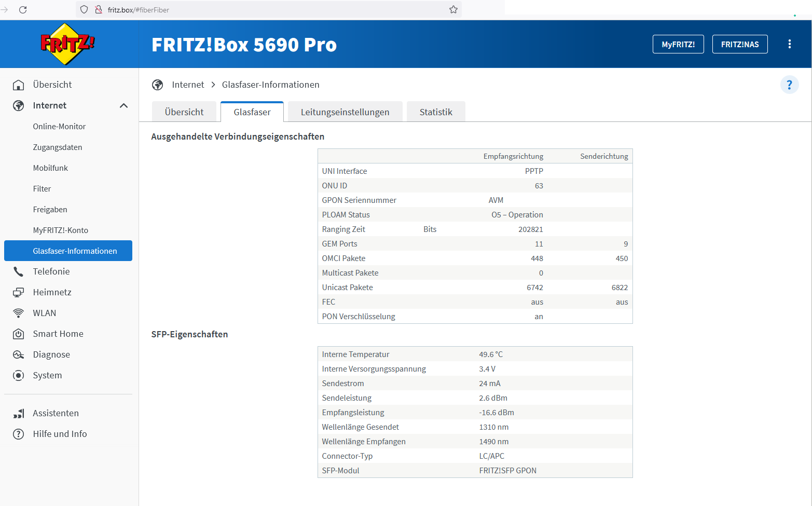Click the Senderichtung column header
This screenshot has width=812, height=506.
pos(604,156)
